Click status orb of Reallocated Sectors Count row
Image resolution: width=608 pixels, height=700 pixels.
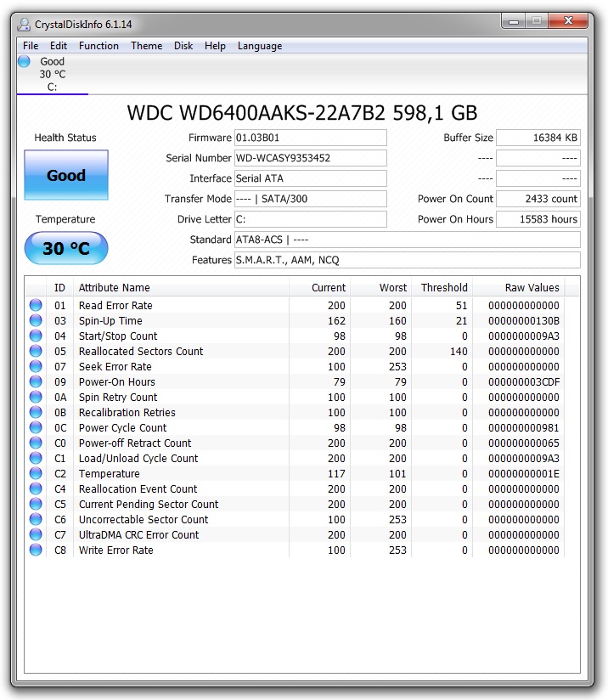[x=36, y=351]
